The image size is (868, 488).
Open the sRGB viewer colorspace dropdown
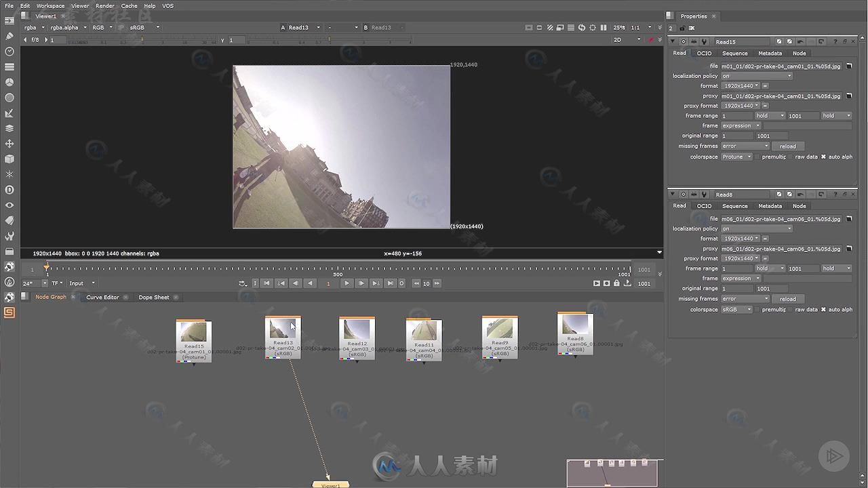[x=144, y=28]
